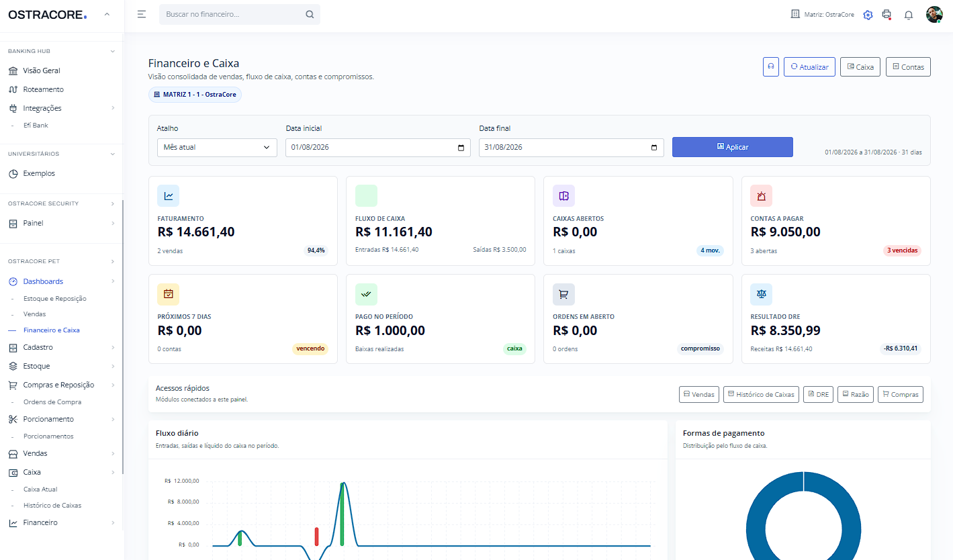Click the Roteamento route icon
The width and height of the screenshot is (953, 560).
[13, 89]
